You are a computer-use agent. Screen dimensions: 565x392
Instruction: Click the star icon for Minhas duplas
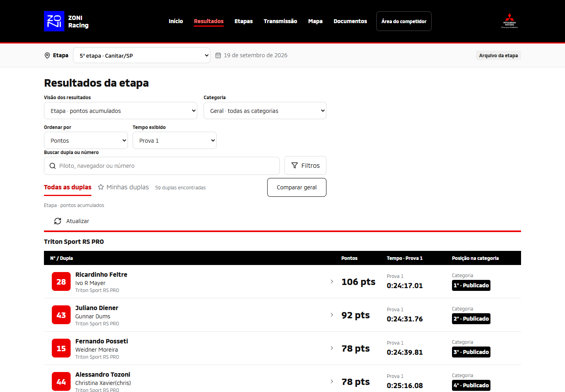(101, 187)
